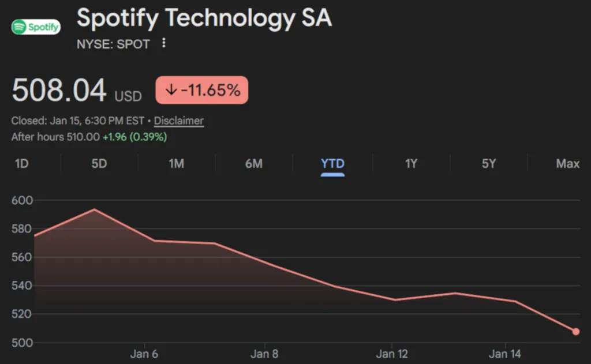View the 1M price chart
The width and height of the screenshot is (591, 364).
click(177, 164)
